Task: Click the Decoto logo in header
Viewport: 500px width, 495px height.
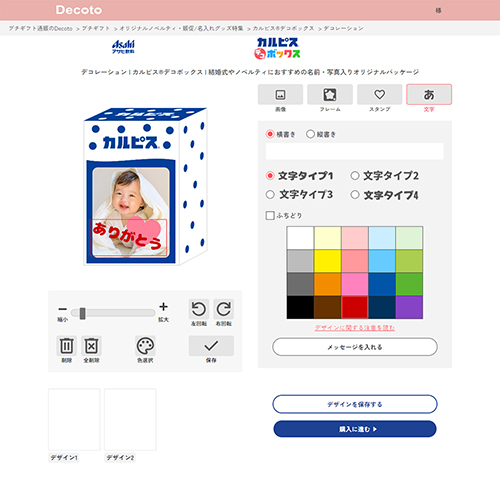Action: coord(79,10)
